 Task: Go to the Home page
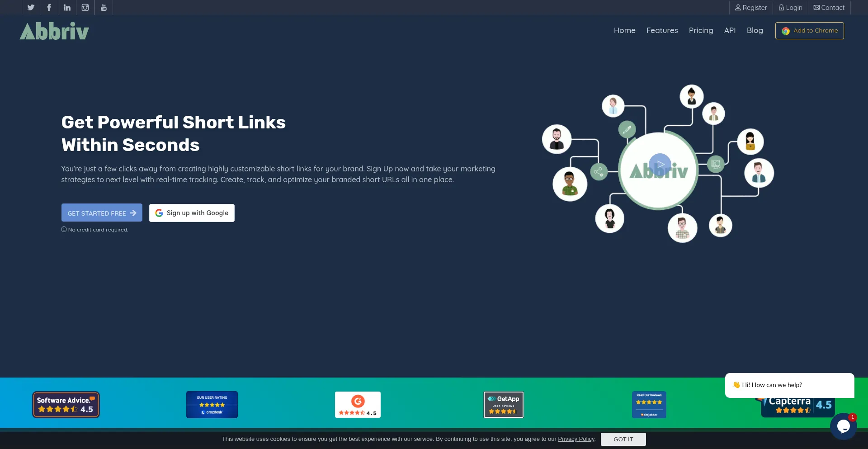click(625, 30)
